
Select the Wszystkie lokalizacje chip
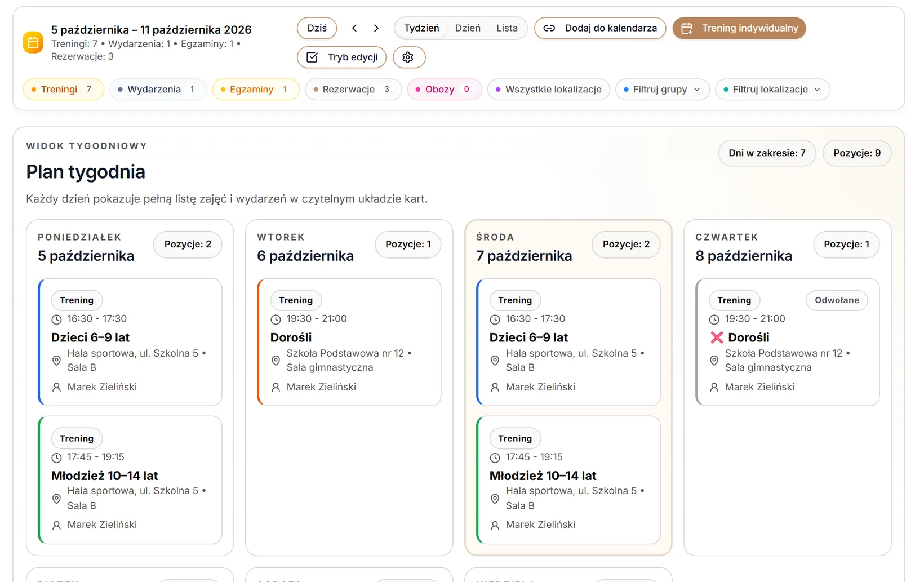(x=549, y=89)
